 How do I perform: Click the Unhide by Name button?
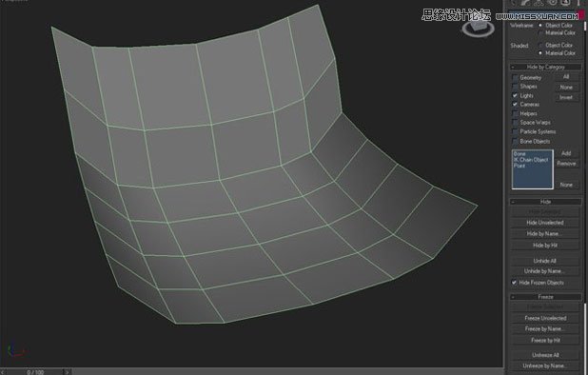pos(545,271)
